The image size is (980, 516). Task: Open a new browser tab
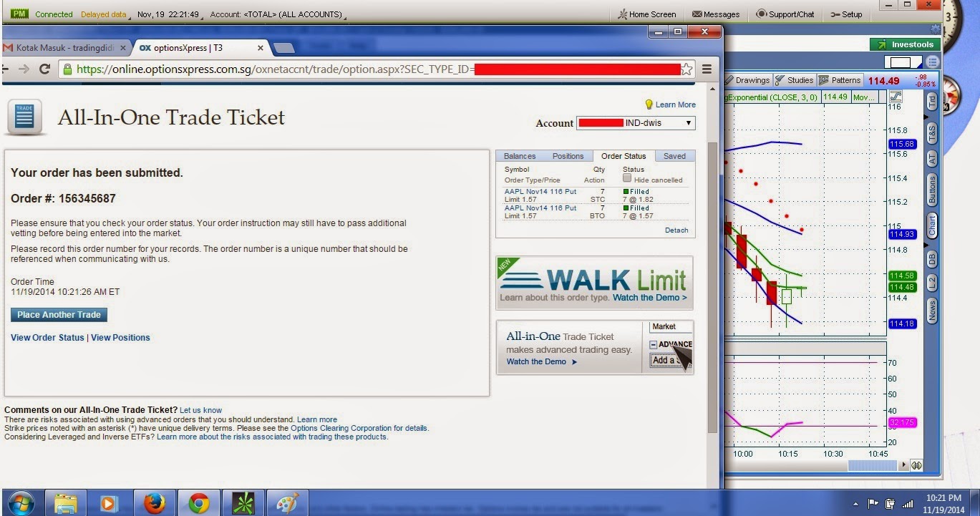[284, 48]
